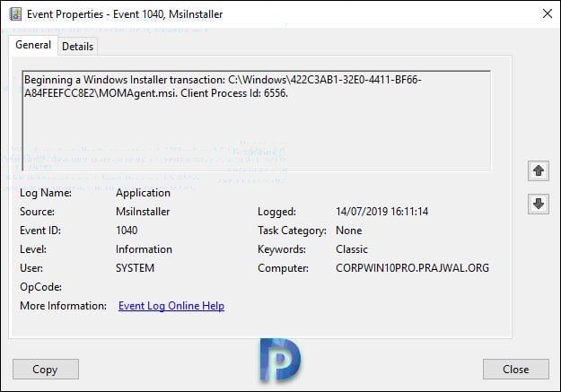Select computer name CORPWIN10PRO.PRAJWAL.ORG
561x392 pixels.
click(412, 268)
